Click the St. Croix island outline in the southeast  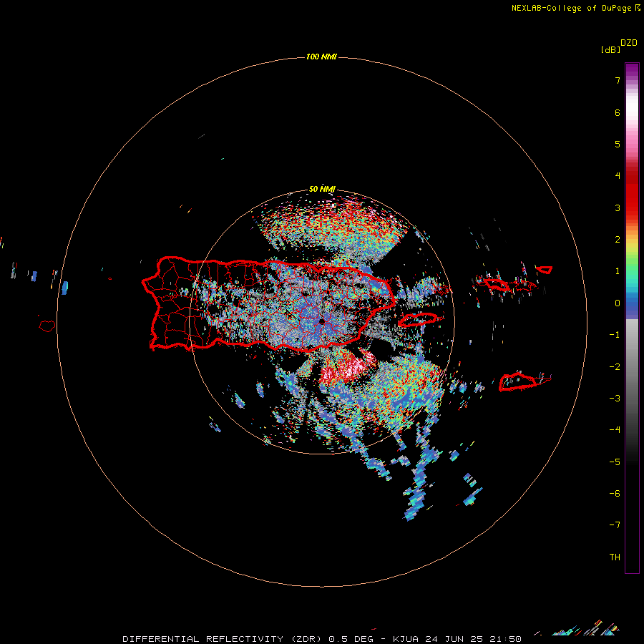519,381
